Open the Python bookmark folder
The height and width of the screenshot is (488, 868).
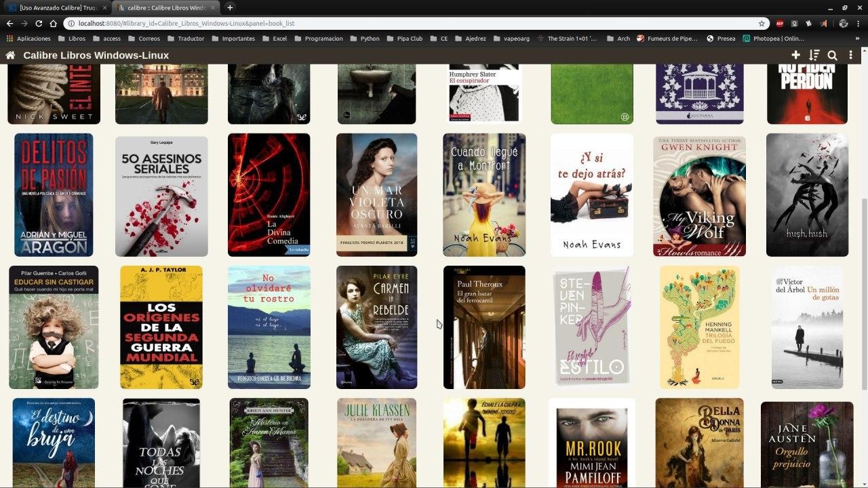(364, 39)
